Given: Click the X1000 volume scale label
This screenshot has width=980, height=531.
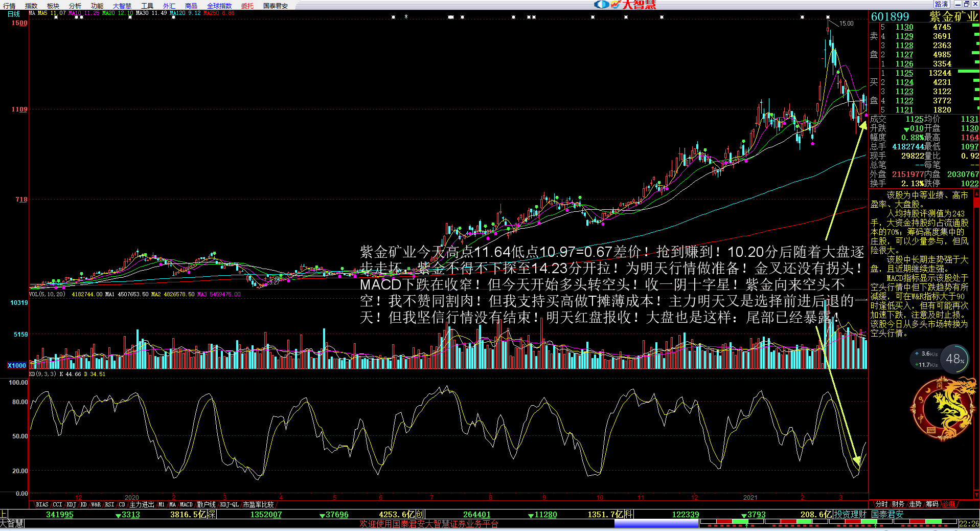Looking at the screenshot, I should pyautogui.click(x=16, y=365).
